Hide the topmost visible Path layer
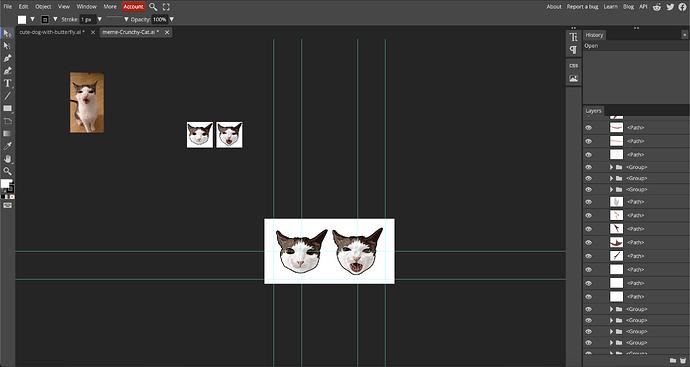The image size is (690, 367). (x=588, y=128)
